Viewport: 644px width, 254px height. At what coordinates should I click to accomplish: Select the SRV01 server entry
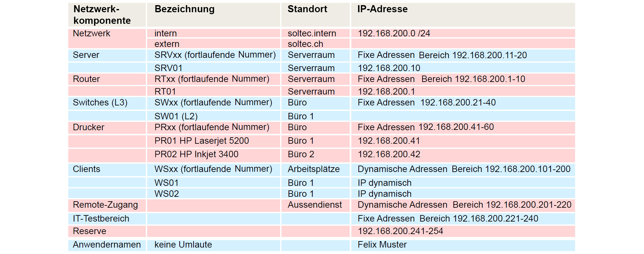[168, 68]
